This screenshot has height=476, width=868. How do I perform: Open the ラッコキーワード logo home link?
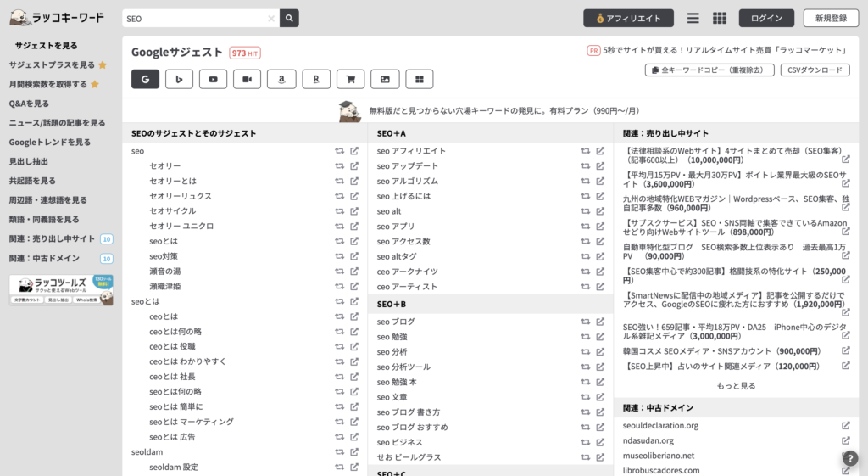click(57, 18)
